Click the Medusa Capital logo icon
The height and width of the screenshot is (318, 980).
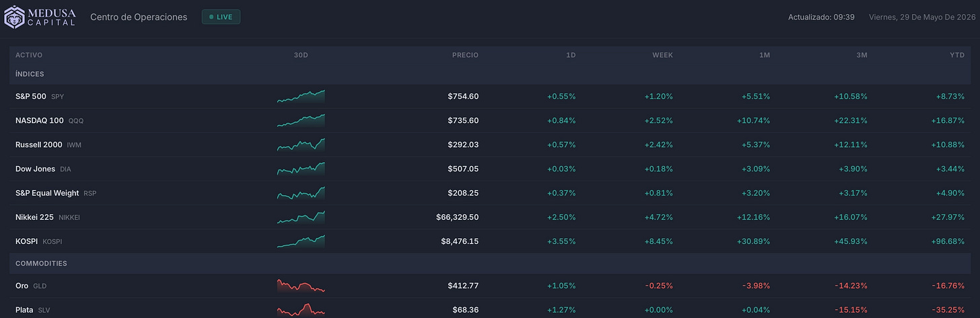pyautogui.click(x=13, y=17)
